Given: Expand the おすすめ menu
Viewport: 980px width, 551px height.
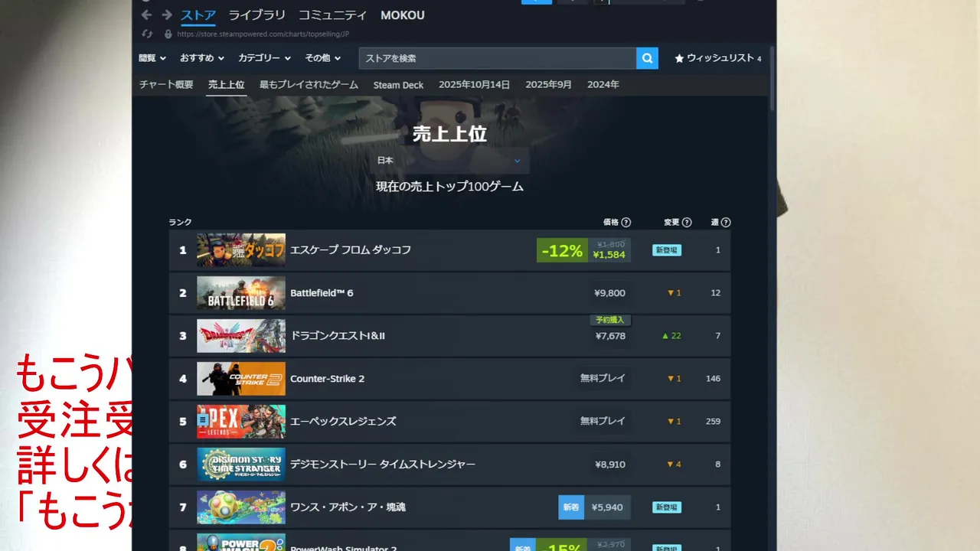Looking at the screenshot, I should tap(202, 58).
